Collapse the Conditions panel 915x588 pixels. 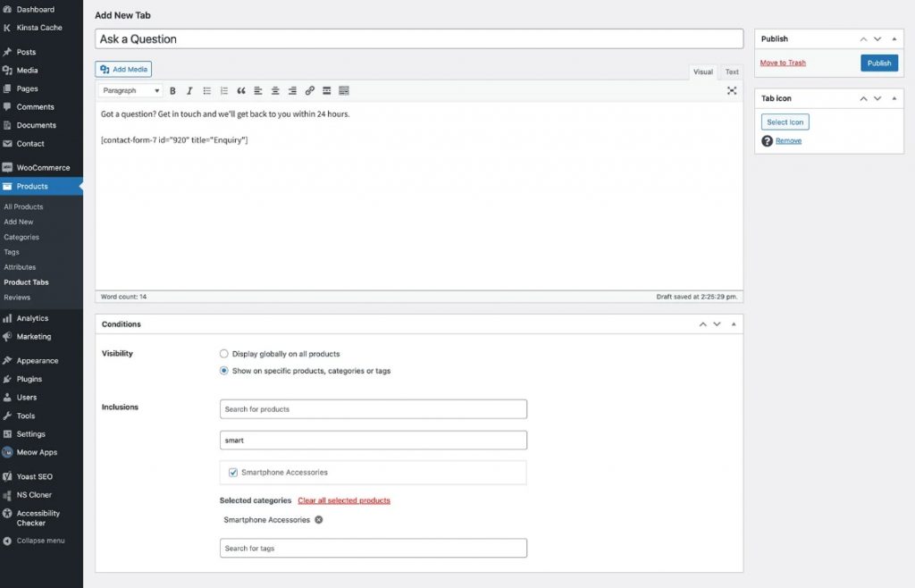click(x=734, y=324)
